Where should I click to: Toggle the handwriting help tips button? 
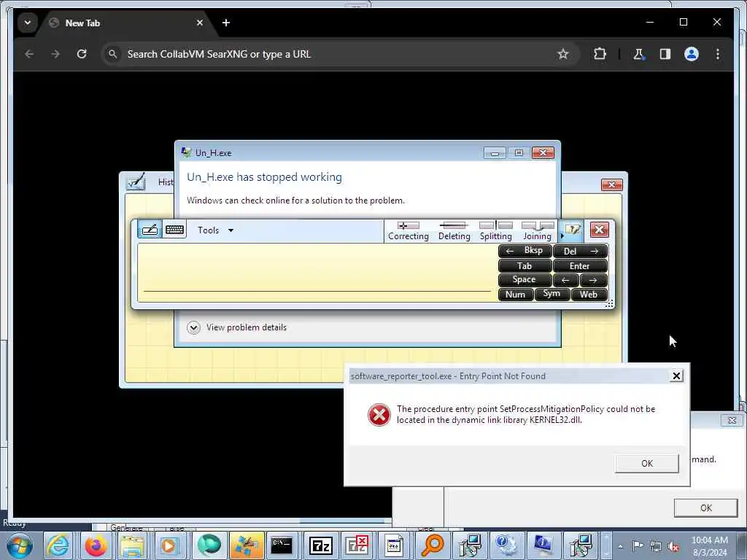572,230
